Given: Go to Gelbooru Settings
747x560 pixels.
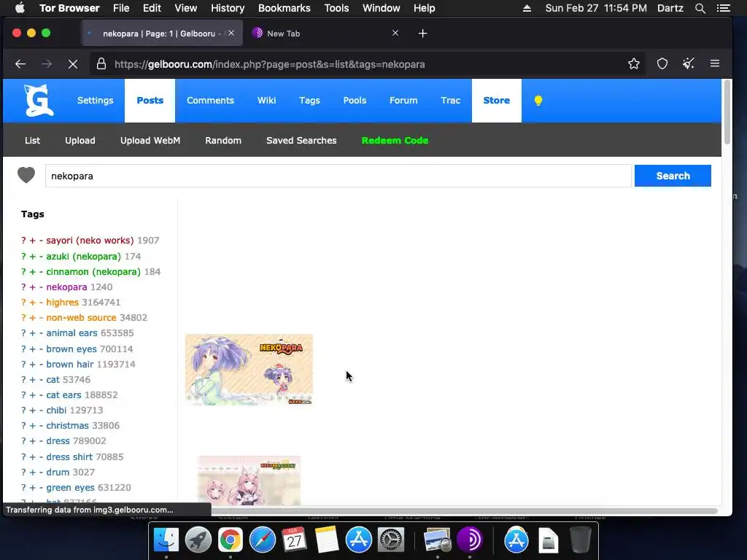Looking at the screenshot, I should (x=96, y=101).
